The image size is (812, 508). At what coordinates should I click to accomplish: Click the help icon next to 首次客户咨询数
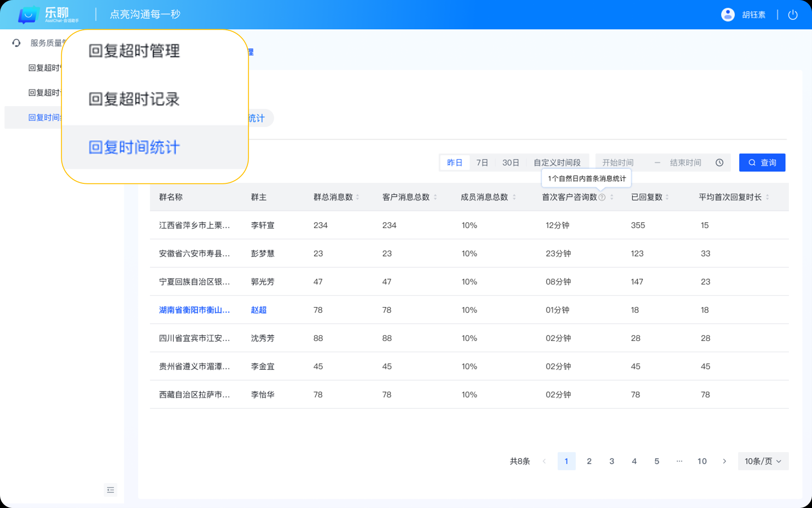tap(602, 197)
